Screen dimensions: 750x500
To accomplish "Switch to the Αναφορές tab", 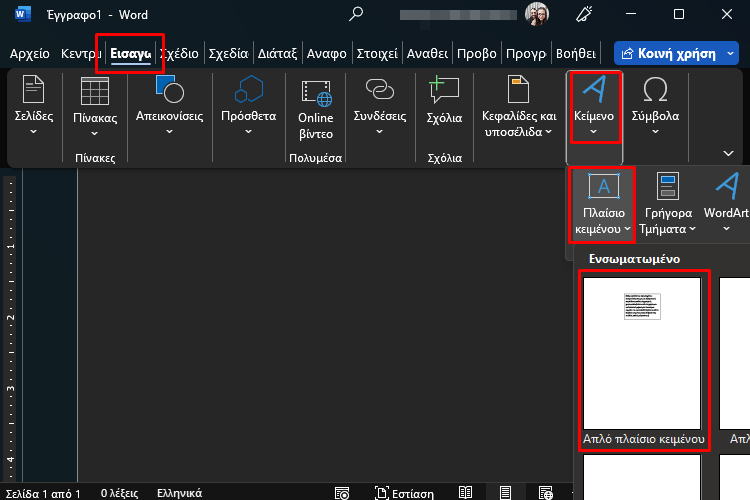I will tap(327, 54).
